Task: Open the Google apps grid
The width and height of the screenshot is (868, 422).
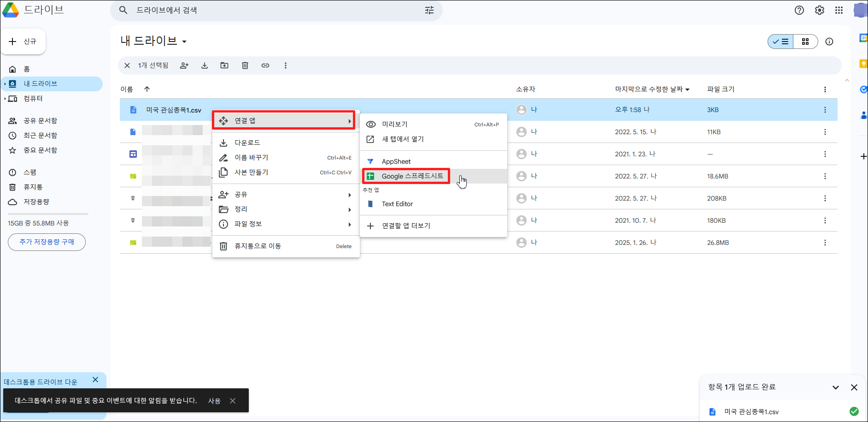Action: [x=839, y=10]
